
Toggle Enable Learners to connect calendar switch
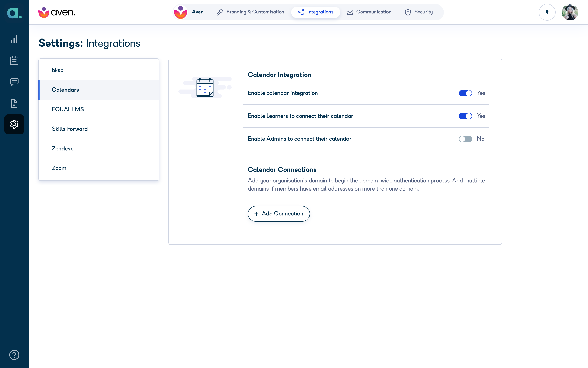[x=465, y=116]
